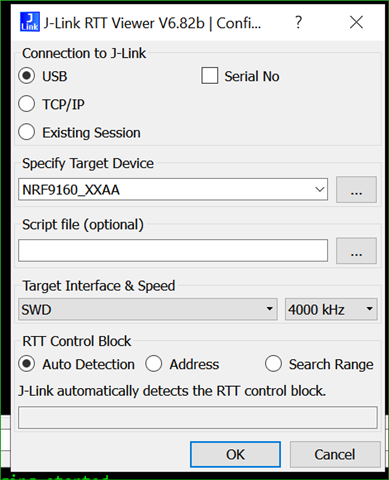Close the RTT Viewer configuration dialog

point(356,22)
